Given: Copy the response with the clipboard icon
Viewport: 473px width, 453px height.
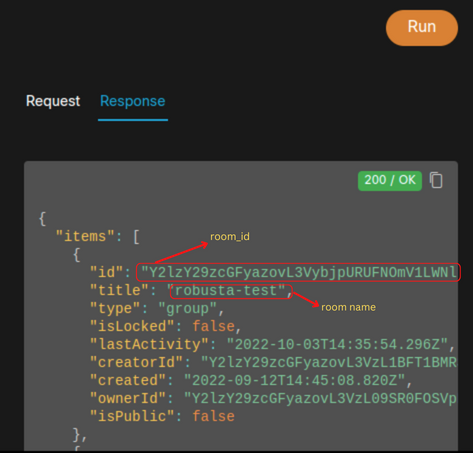Looking at the screenshot, I should [436, 180].
